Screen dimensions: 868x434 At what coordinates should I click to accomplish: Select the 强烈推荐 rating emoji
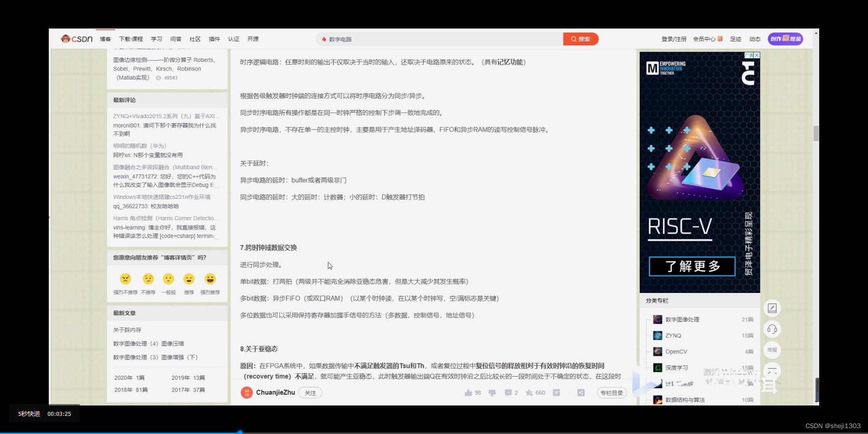pos(210,279)
